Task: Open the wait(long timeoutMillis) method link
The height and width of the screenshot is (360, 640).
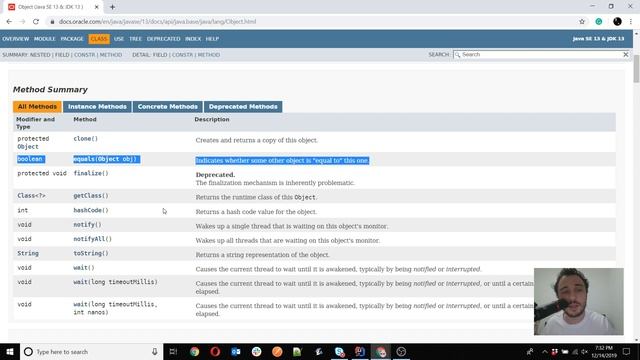Action: 116,282
